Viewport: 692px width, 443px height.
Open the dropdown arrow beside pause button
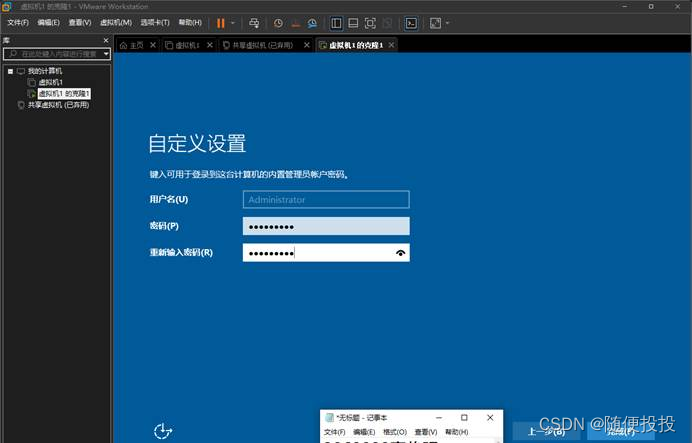(233, 23)
